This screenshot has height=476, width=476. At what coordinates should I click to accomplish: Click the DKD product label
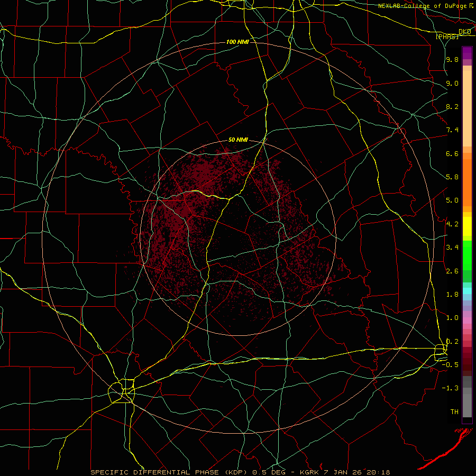click(x=465, y=32)
